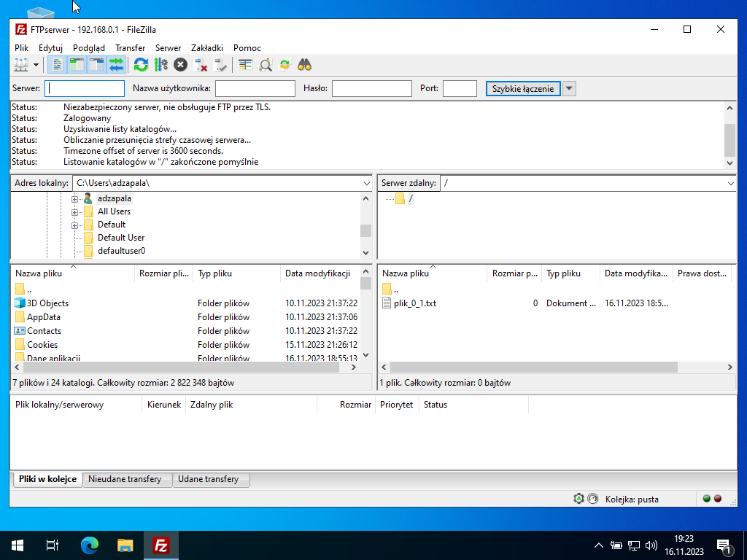Select the defaultuser0 folder in tree
Screen dimensions: 747x560
pyautogui.click(x=122, y=251)
